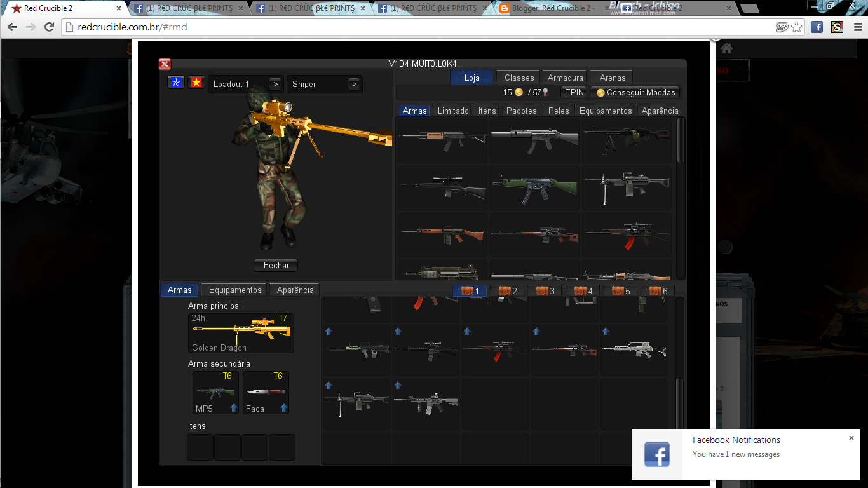Screen dimensions: 868x488
Task: Select the silver-white assault rifle in inventory
Action: point(634,350)
